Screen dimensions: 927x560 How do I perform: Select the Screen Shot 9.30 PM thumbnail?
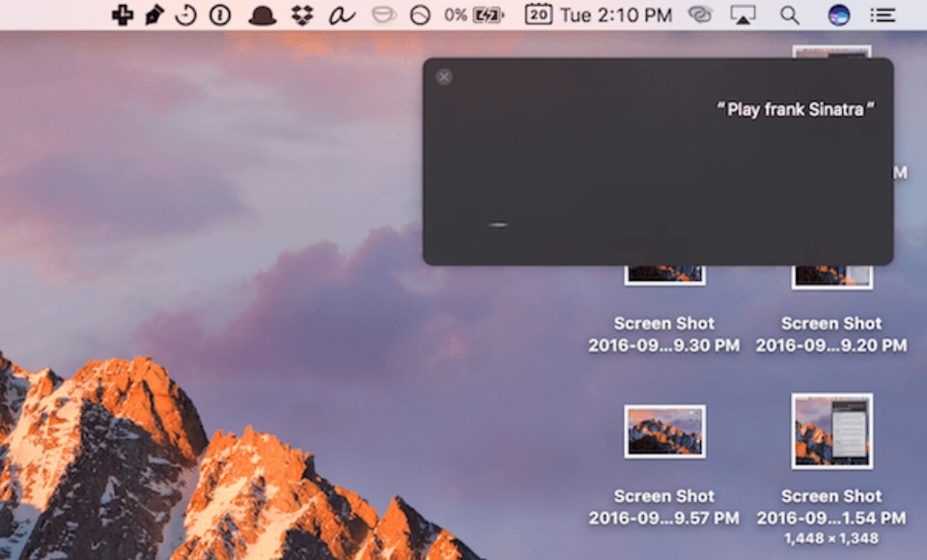tap(664, 274)
